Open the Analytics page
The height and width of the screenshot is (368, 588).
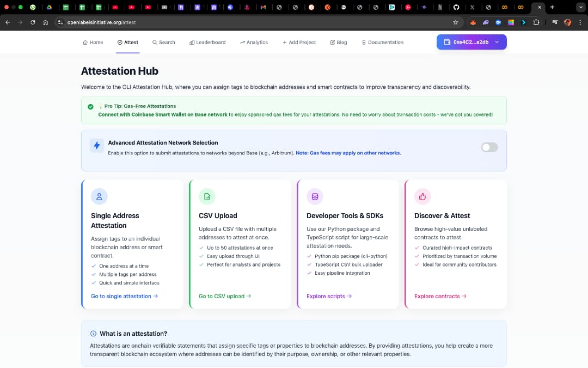(254, 43)
